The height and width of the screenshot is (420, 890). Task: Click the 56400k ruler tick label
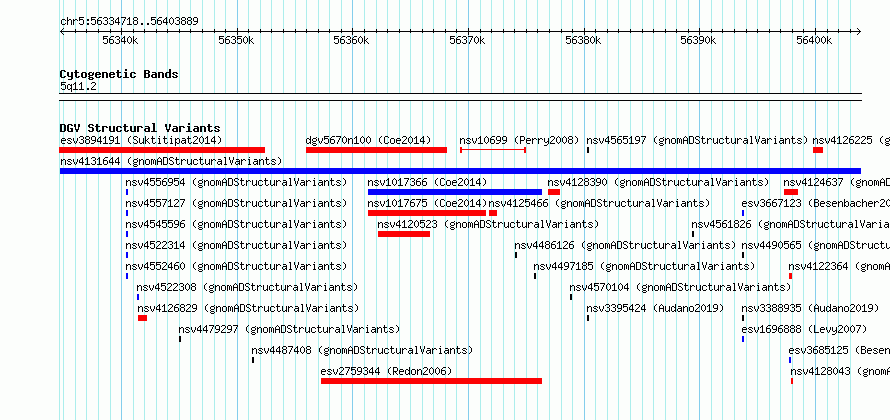[814, 40]
